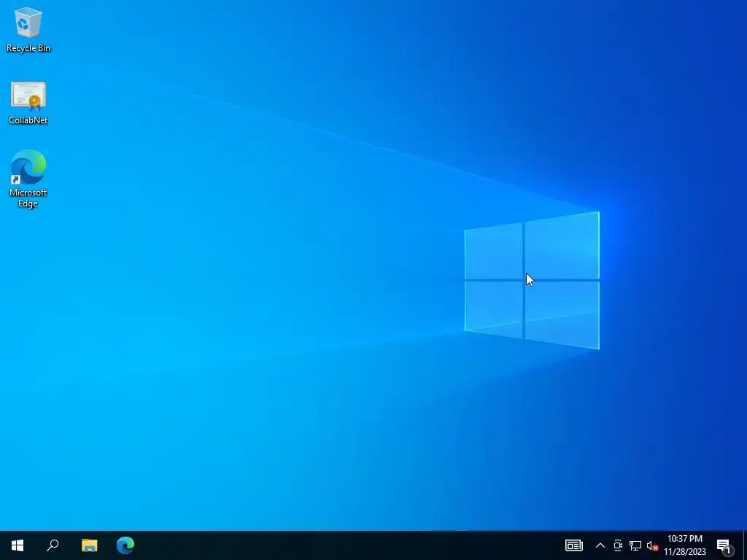Open the Windows Start menu
The image size is (747, 560).
pos(18,545)
